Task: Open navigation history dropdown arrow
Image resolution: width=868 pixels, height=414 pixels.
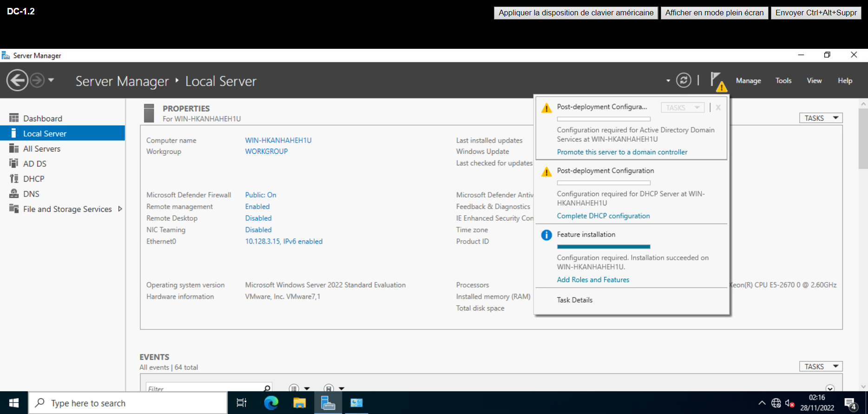Action: pos(51,80)
